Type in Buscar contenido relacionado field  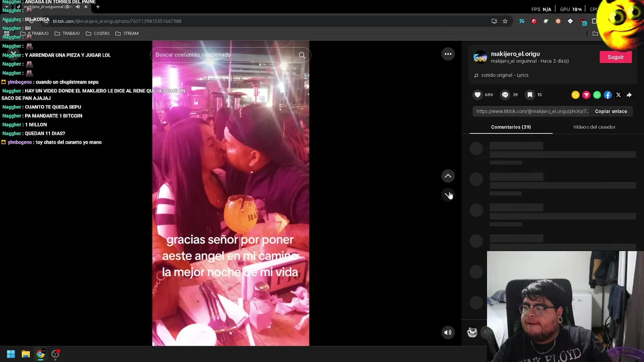223,55
